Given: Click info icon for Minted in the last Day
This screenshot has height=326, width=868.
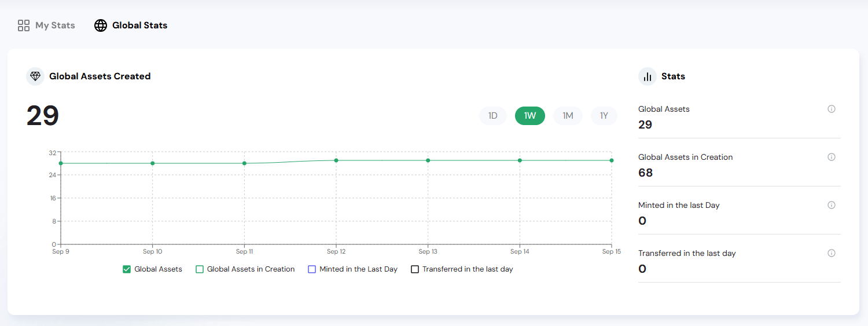Looking at the screenshot, I should pos(832,205).
